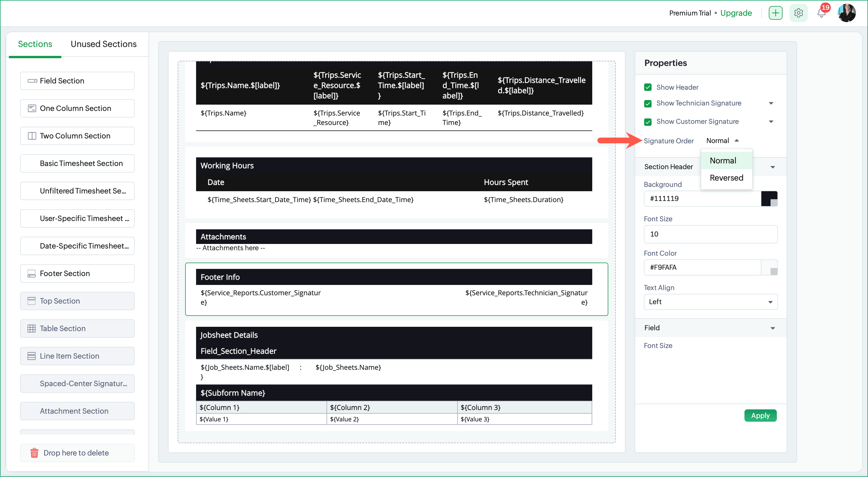The image size is (868, 477).
Task: Collapse the Field properties expander
Action: [x=773, y=328]
